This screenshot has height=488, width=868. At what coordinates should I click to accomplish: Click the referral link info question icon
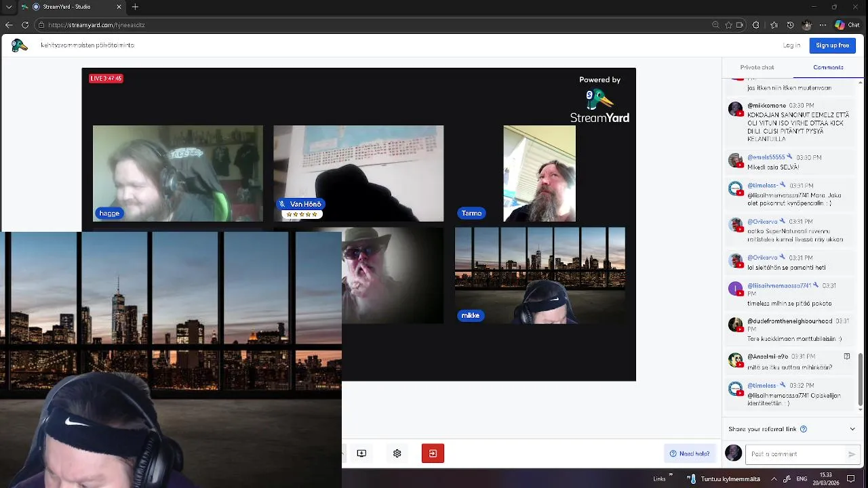pyautogui.click(x=804, y=429)
